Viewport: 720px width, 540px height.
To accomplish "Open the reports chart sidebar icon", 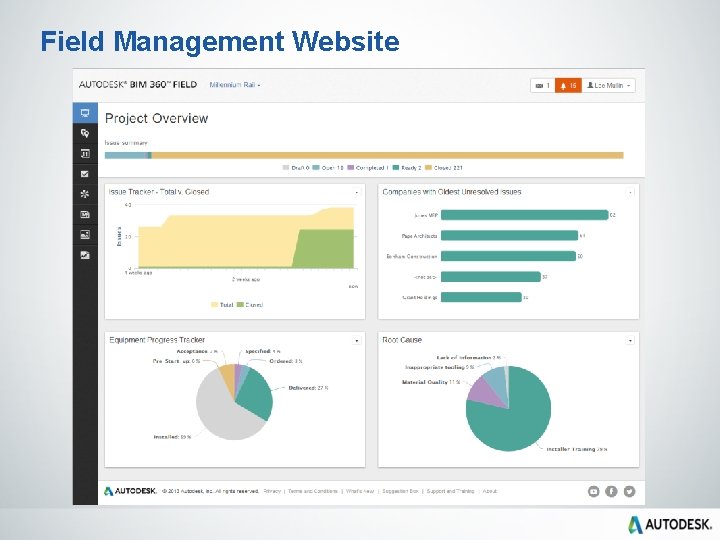I will click(85, 255).
